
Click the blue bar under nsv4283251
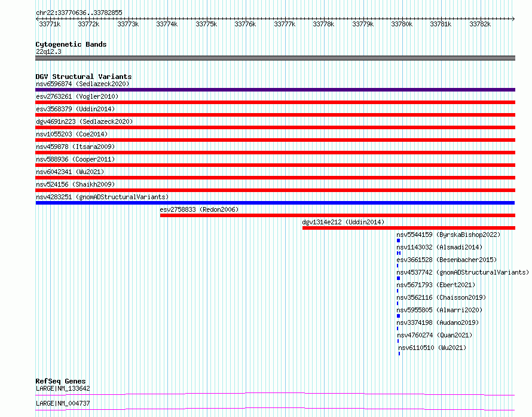pos(275,203)
